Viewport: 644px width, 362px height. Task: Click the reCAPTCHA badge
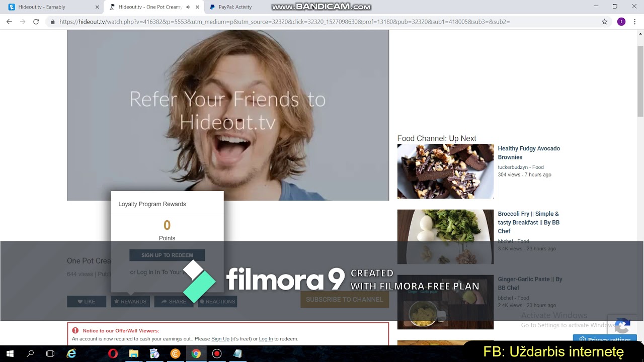click(x=622, y=326)
